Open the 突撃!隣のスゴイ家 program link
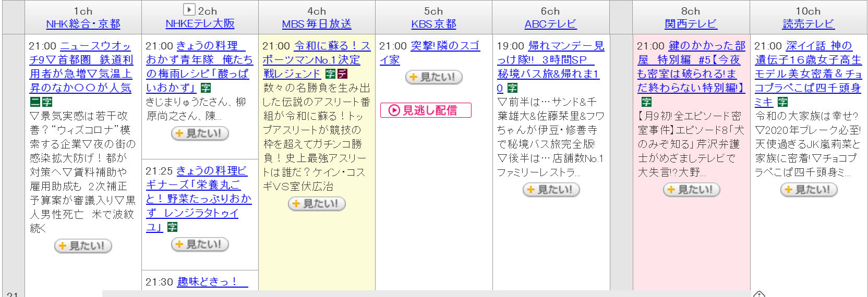 point(429,53)
